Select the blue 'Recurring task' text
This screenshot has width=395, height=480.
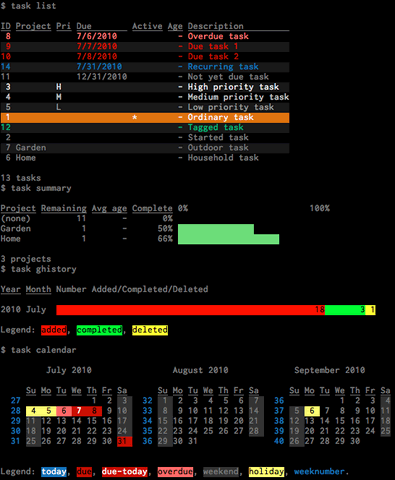(x=223, y=67)
